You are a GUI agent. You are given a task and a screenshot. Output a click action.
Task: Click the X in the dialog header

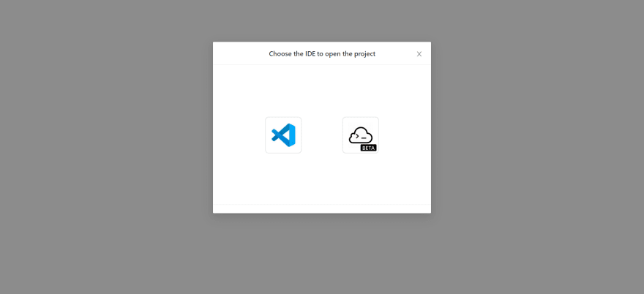coord(419,54)
